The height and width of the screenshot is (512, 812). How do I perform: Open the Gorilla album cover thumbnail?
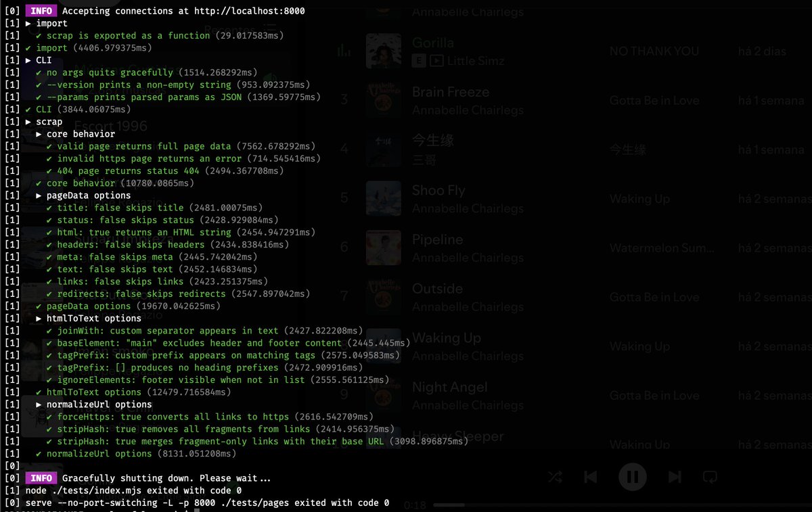coord(383,51)
